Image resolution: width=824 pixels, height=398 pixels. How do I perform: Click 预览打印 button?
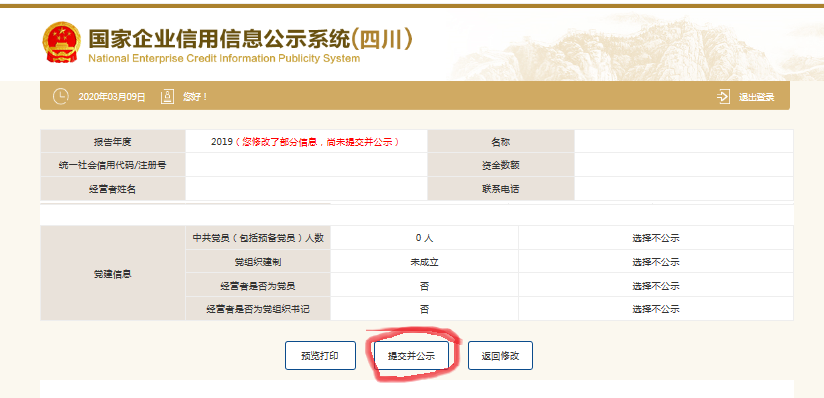point(321,355)
